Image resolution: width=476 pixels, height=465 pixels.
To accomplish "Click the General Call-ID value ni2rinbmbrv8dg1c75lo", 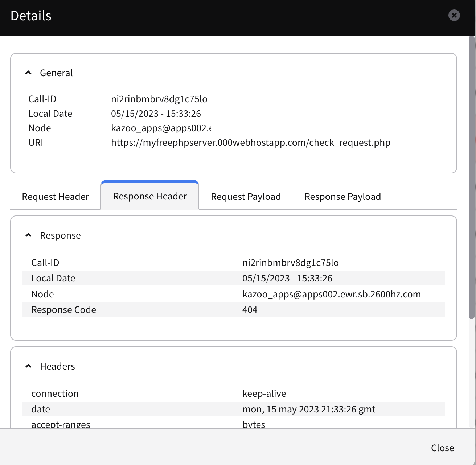I will [159, 99].
